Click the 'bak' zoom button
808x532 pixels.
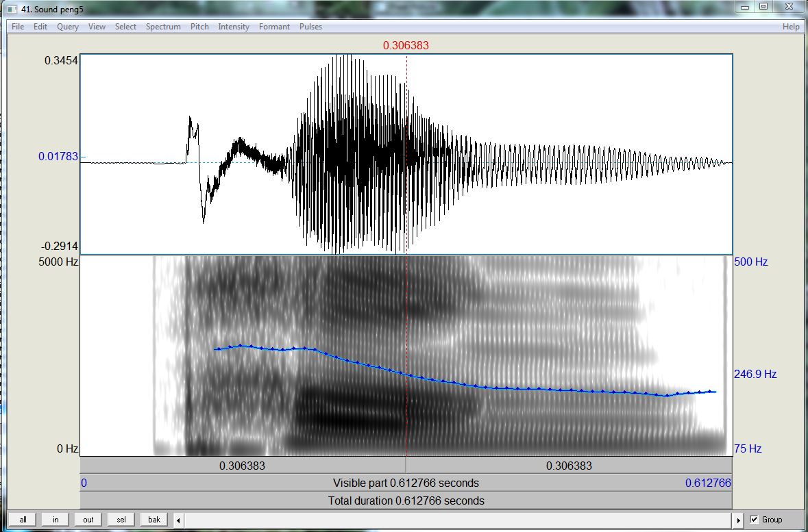click(x=154, y=520)
